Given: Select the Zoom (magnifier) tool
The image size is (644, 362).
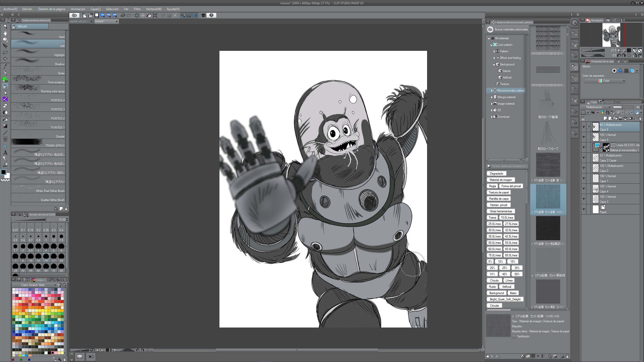Looking at the screenshot, I should tap(5, 26).
